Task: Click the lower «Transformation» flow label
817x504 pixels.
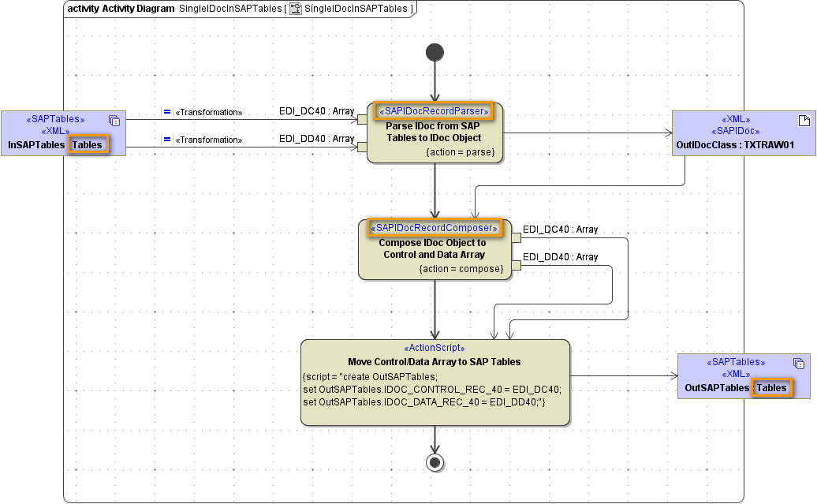Action: (208, 140)
